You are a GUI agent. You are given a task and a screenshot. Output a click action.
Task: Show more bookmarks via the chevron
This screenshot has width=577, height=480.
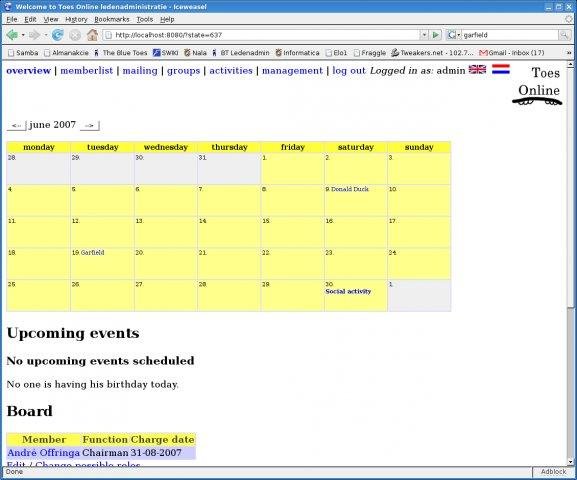click(x=569, y=53)
